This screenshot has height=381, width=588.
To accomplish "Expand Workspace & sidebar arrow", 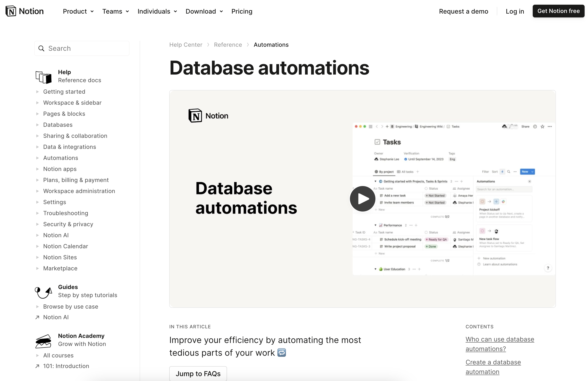I will pos(38,103).
